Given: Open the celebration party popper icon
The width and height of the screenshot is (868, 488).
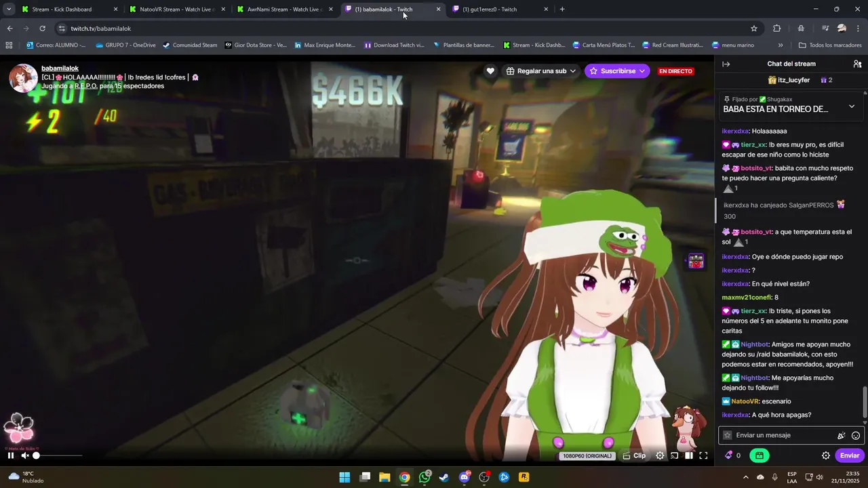Looking at the screenshot, I should pos(842,435).
